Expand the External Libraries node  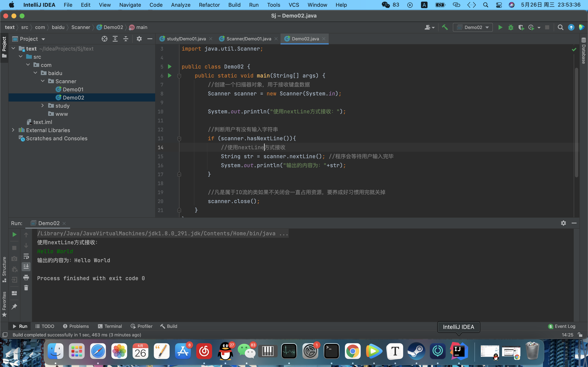click(13, 130)
